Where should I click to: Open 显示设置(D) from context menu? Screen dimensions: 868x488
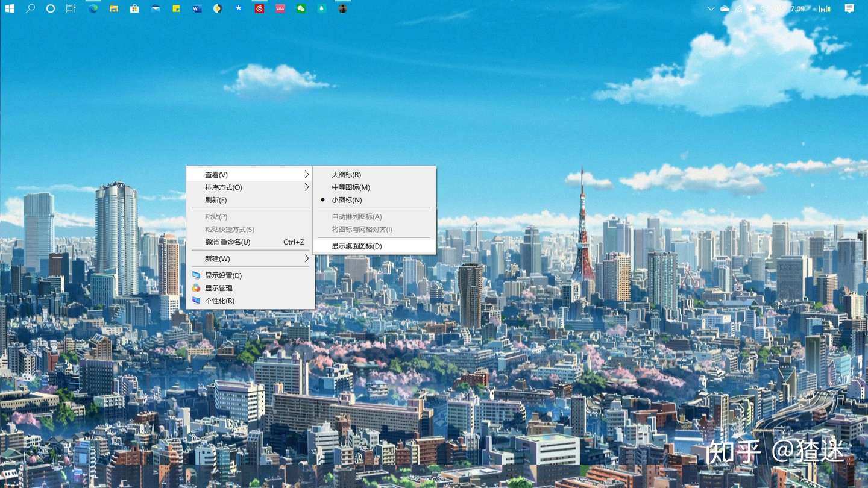[x=250, y=275]
